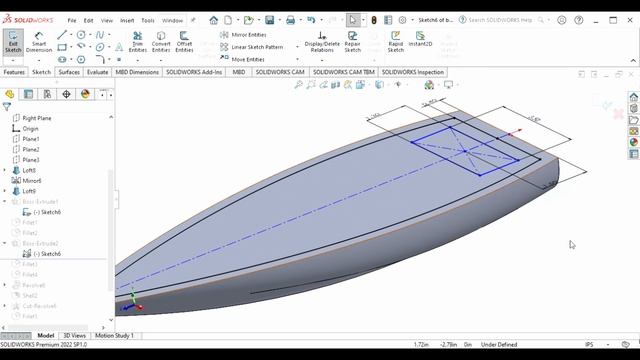Open the Tools menu

[x=148, y=20]
